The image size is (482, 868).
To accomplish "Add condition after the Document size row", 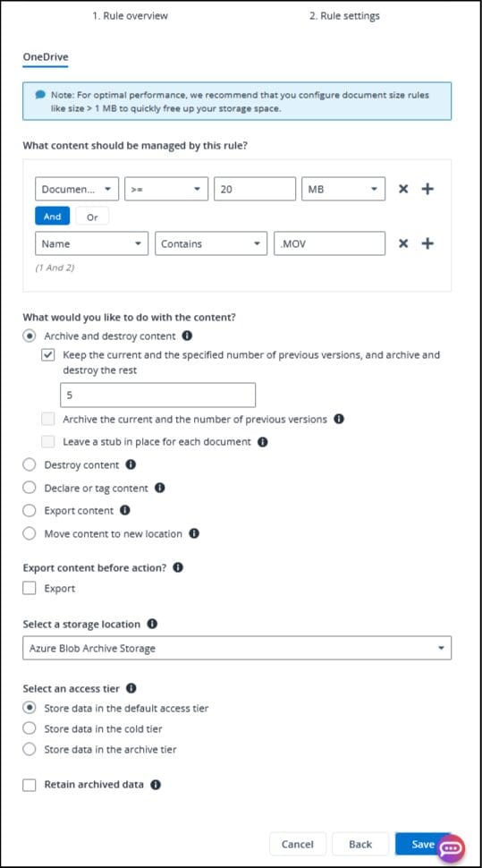I will point(427,190).
